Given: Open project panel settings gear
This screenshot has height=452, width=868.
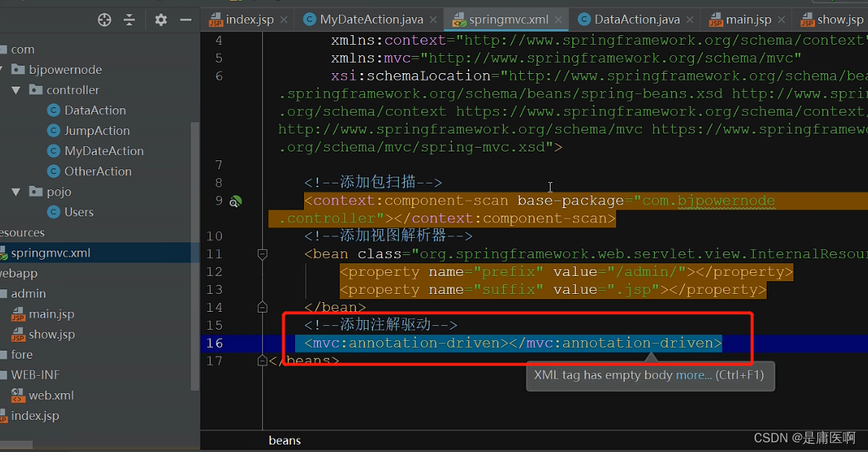Looking at the screenshot, I should pyautogui.click(x=160, y=20).
